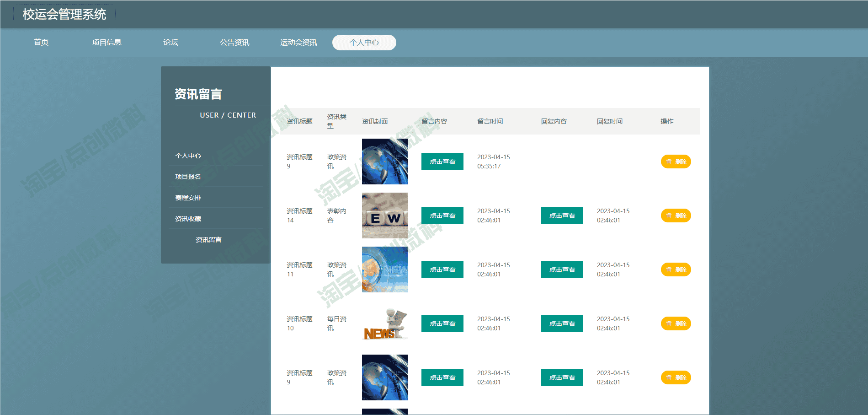This screenshot has height=415, width=868.
Task: View 留言内容 for 资讯标题 11
Action: 442,269
